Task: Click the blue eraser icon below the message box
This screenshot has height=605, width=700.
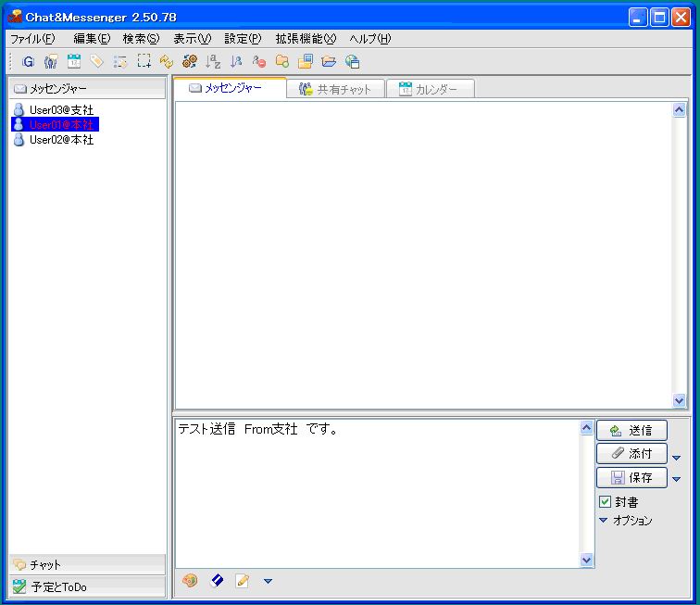Action: [217, 580]
